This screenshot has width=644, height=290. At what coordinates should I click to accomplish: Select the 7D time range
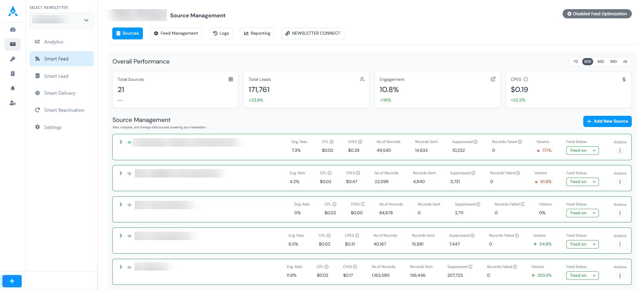coord(575,61)
